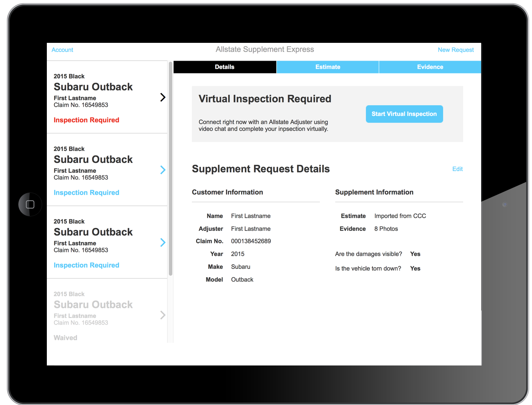532x405 pixels.
Task: Click the Adjuster row's "First Lastname" value
Action: [251, 229]
